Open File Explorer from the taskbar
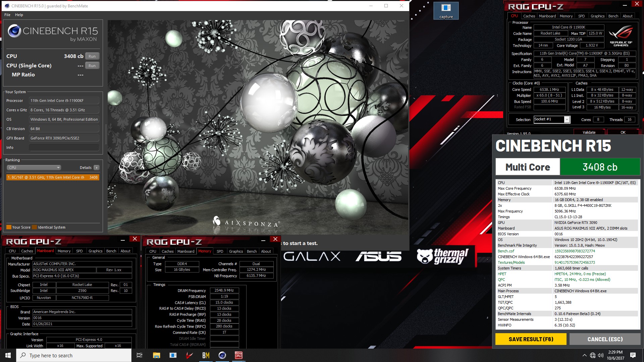Image resolution: width=644 pixels, height=362 pixels. (x=156, y=355)
